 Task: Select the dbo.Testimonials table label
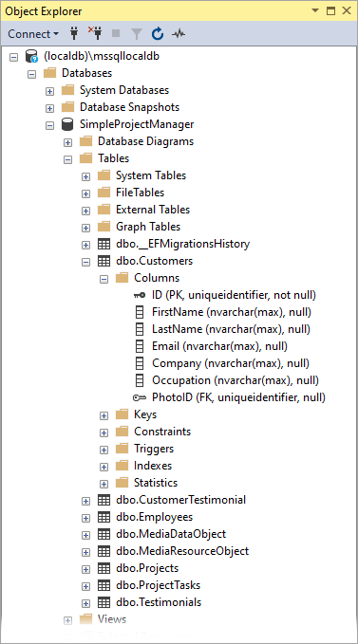159,602
